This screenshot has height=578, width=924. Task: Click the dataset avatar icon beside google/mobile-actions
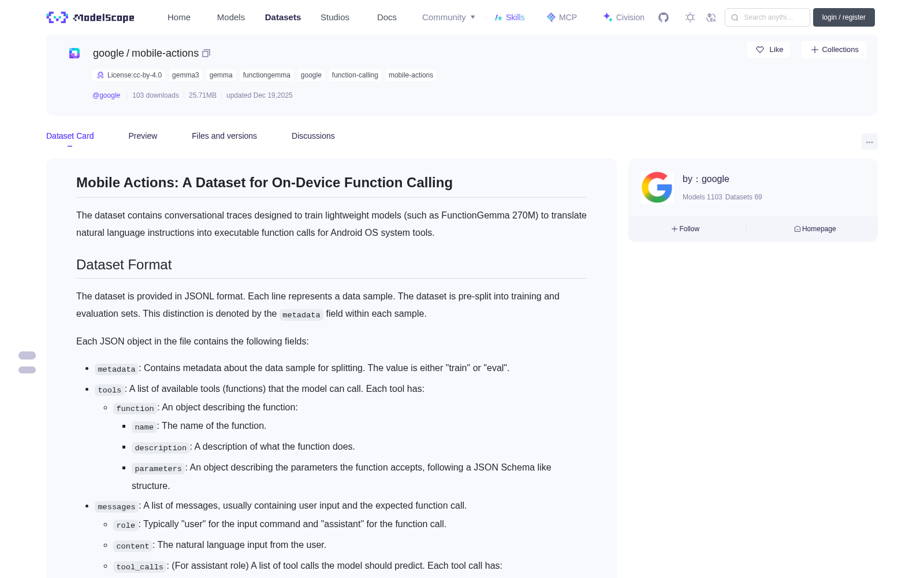click(x=74, y=53)
